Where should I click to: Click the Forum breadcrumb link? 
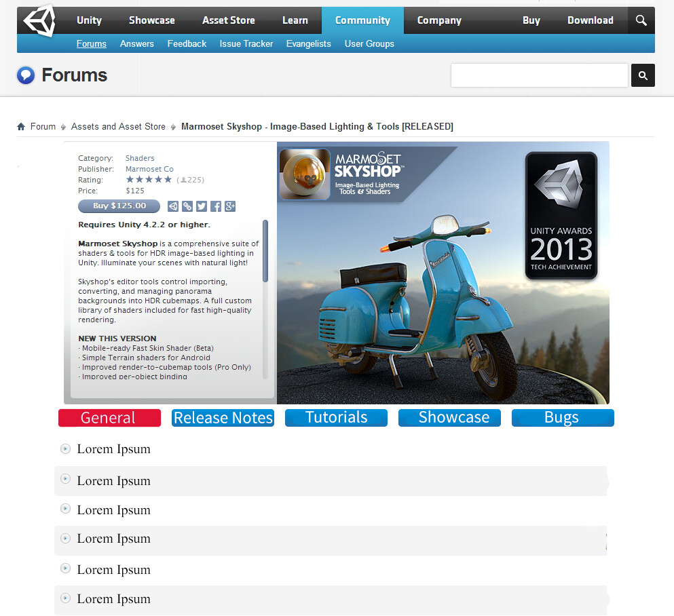pos(43,126)
